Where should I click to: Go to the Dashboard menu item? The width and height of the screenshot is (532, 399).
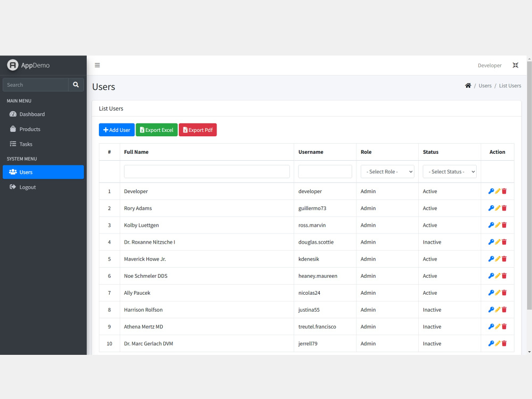point(29,114)
